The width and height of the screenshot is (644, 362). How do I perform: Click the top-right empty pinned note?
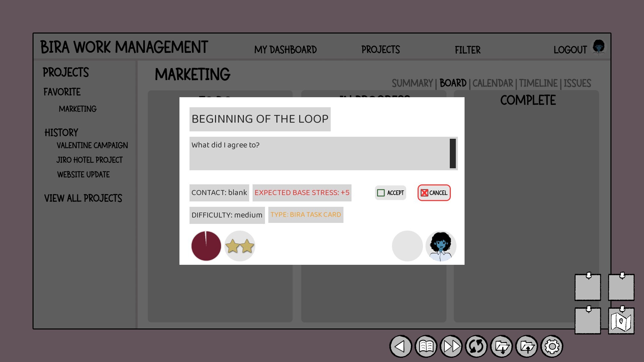(x=621, y=287)
